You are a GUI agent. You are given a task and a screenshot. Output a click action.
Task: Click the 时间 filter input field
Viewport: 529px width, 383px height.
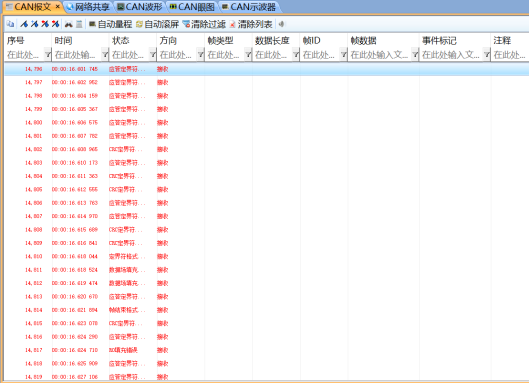77,55
